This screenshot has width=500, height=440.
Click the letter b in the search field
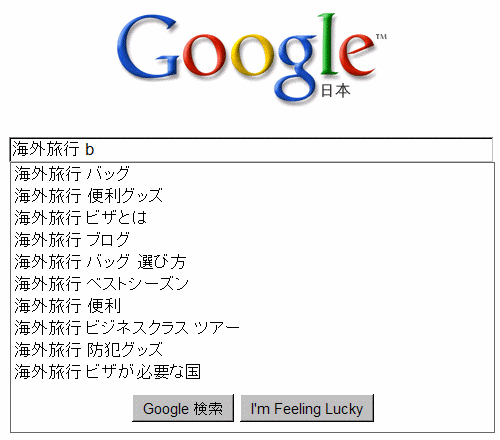pos(90,149)
